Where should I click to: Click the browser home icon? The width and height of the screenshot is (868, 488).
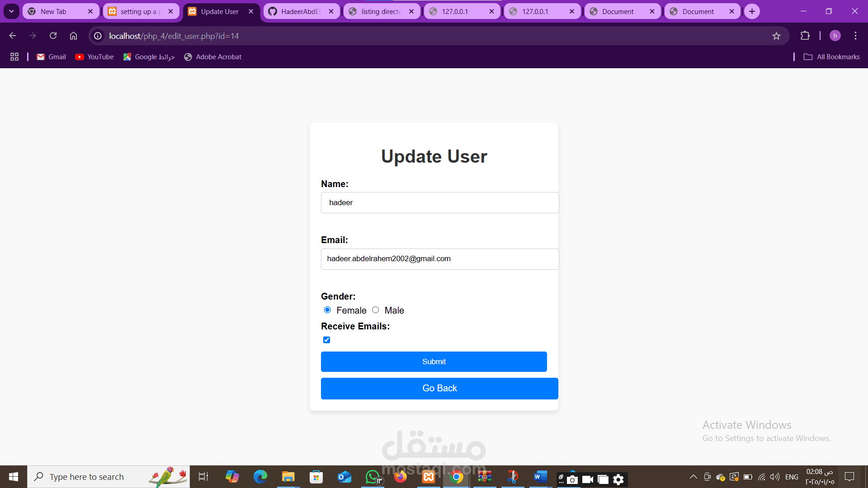[x=73, y=36]
